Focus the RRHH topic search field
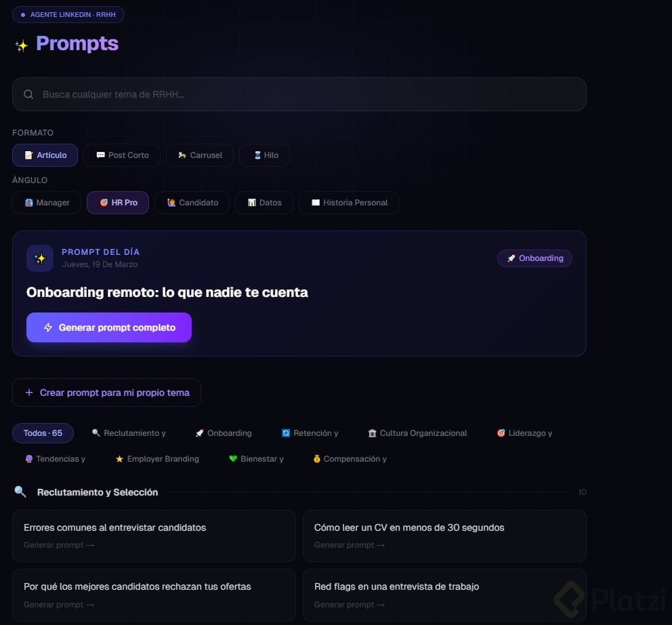 (x=305, y=95)
